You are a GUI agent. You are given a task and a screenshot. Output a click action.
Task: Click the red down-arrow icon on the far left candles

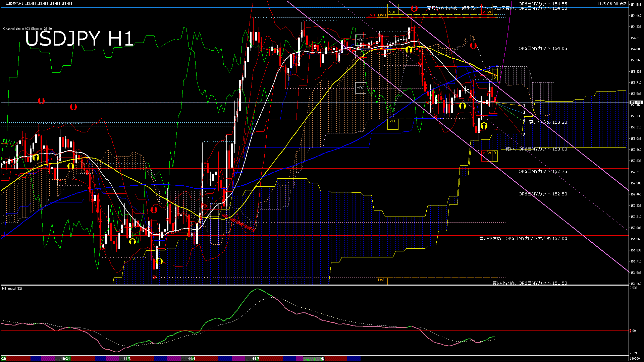tap(41, 102)
